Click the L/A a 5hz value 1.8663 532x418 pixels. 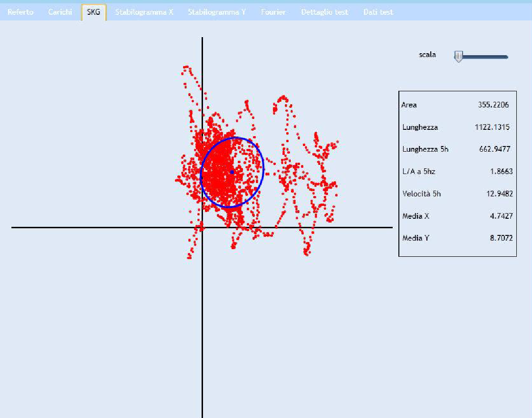[x=502, y=171]
